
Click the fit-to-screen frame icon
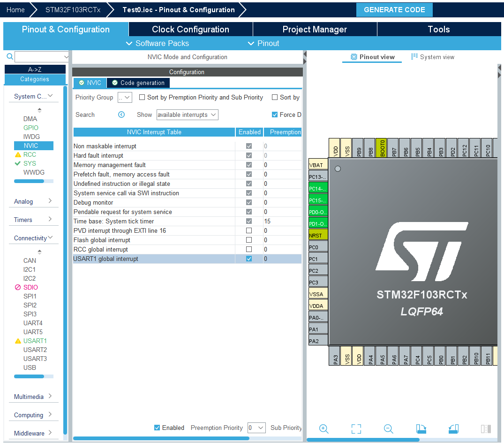(356, 429)
